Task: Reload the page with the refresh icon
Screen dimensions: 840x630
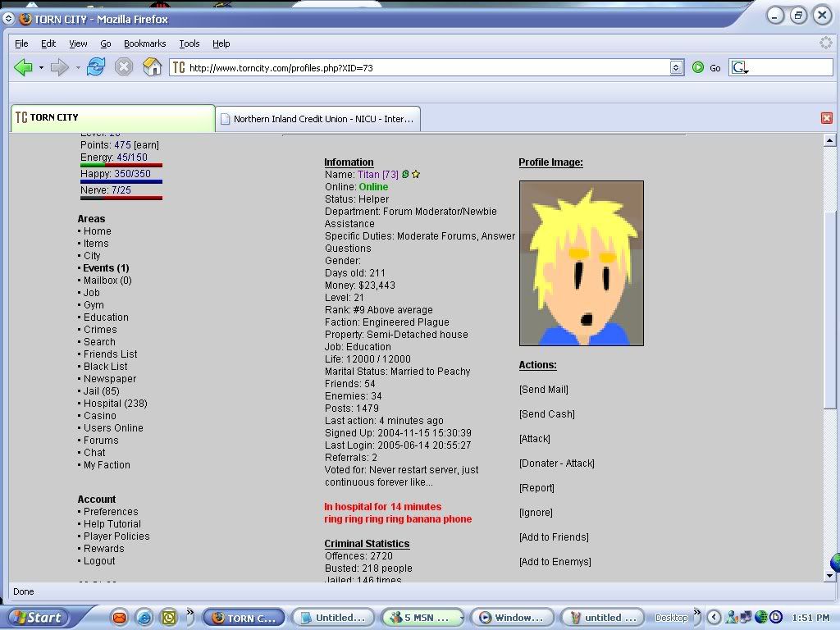Action: click(x=96, y=67)
